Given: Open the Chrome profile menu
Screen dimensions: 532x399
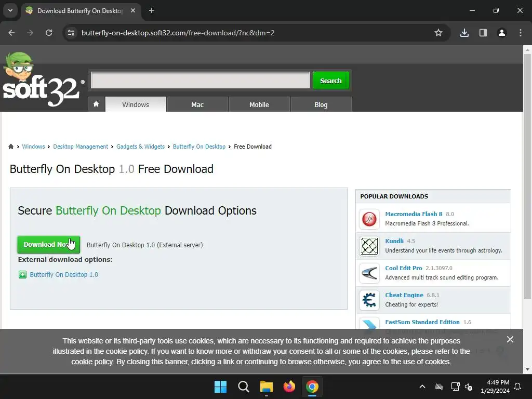Looking at the screenshot, I should pyautogui.click(x=501, y=33).
